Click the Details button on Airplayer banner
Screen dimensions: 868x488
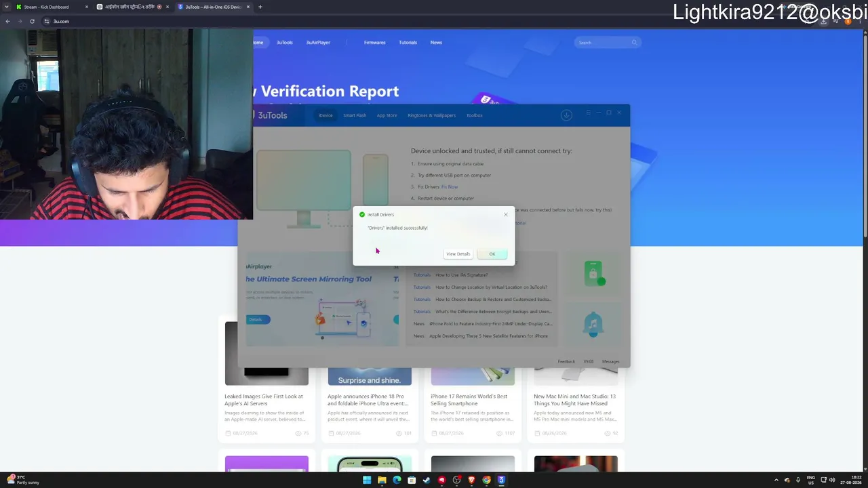[x=256, y=319]
